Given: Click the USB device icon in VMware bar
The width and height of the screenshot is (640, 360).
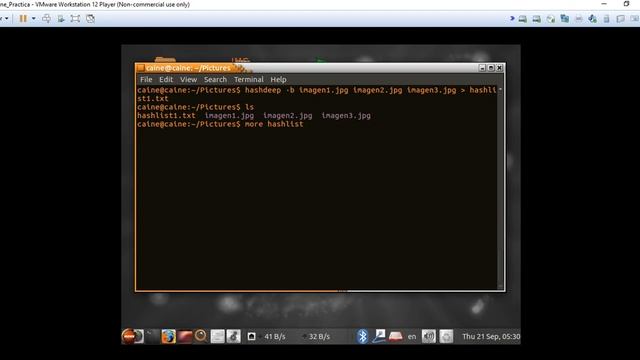Looking at the screenshot, I should pyautogui.click(x=607, y=19).
